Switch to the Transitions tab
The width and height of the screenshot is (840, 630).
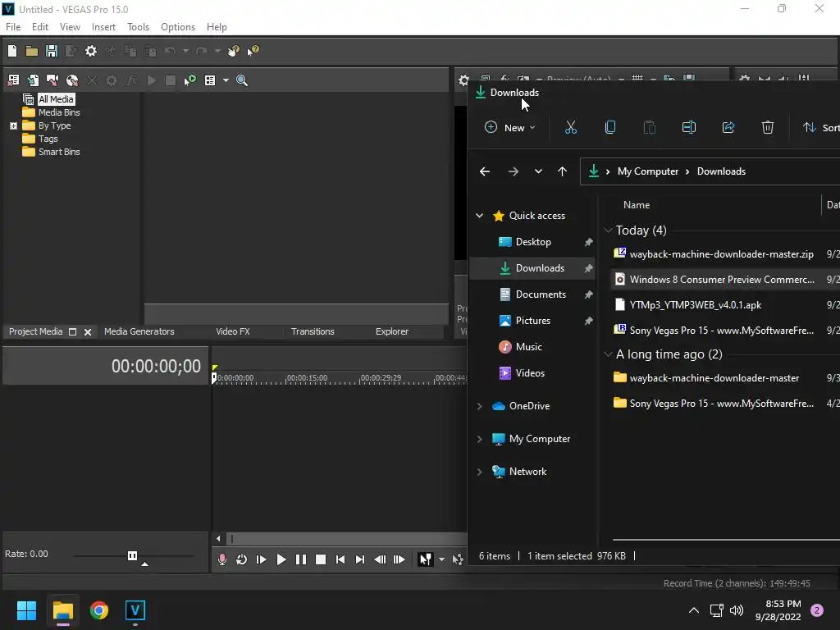pyautogui.click(x=313, y=331)
